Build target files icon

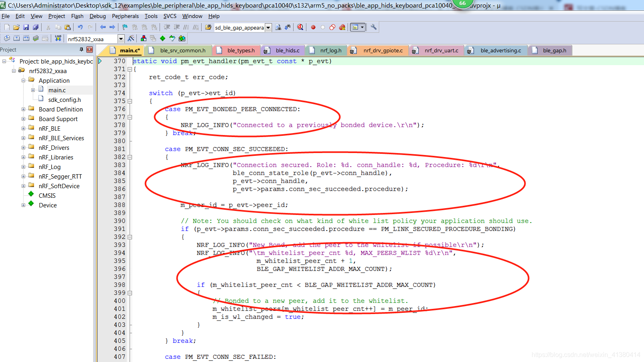[16, 38]
